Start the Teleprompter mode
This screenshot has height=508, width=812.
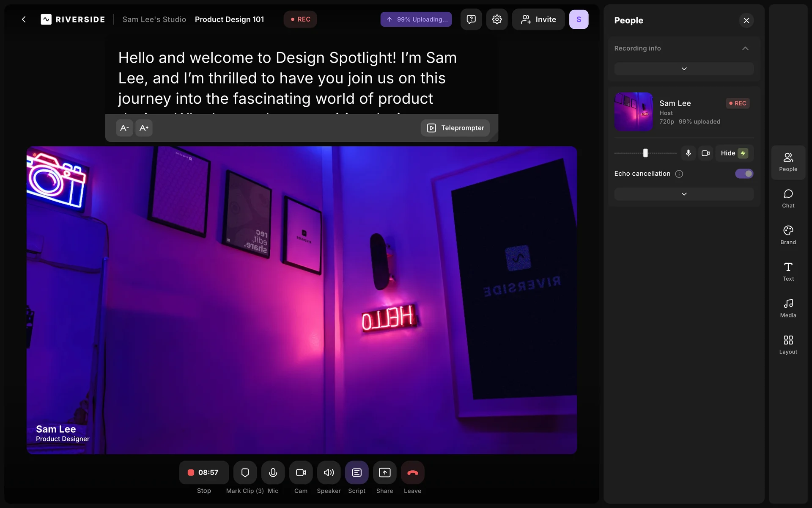pos(455,128)
